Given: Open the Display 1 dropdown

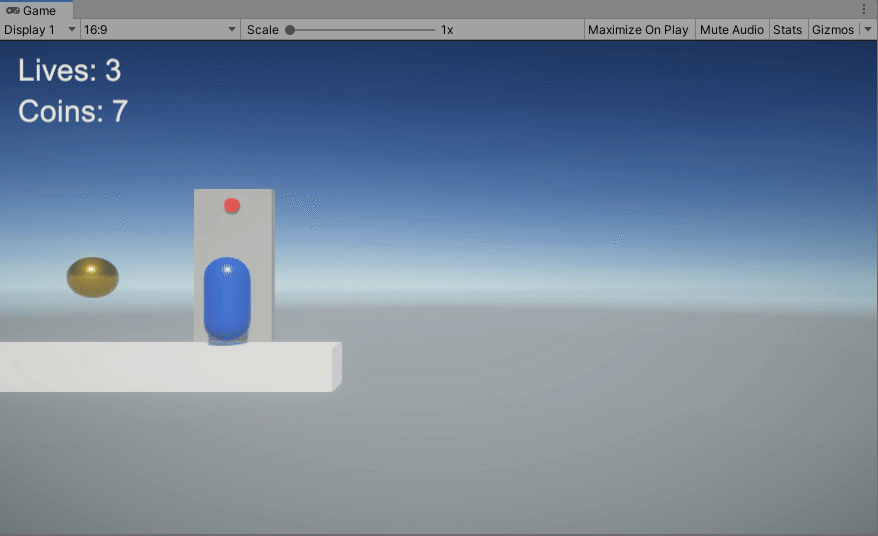Looking at the screenshot, I should pos(40,30).
